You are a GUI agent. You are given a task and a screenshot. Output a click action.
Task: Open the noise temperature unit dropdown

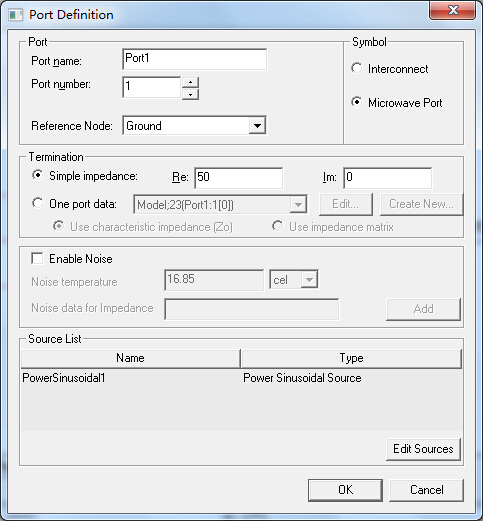(309, 279)
